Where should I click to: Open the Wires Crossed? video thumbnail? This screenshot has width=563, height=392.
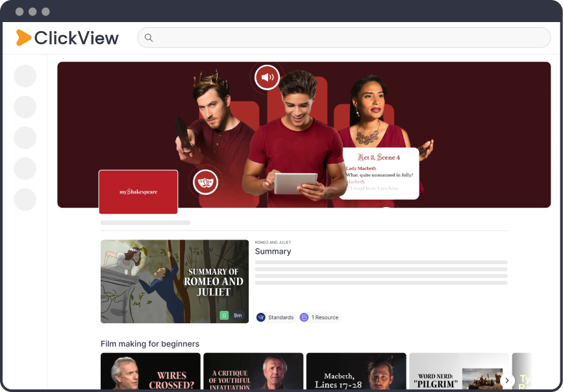point(151,371)
